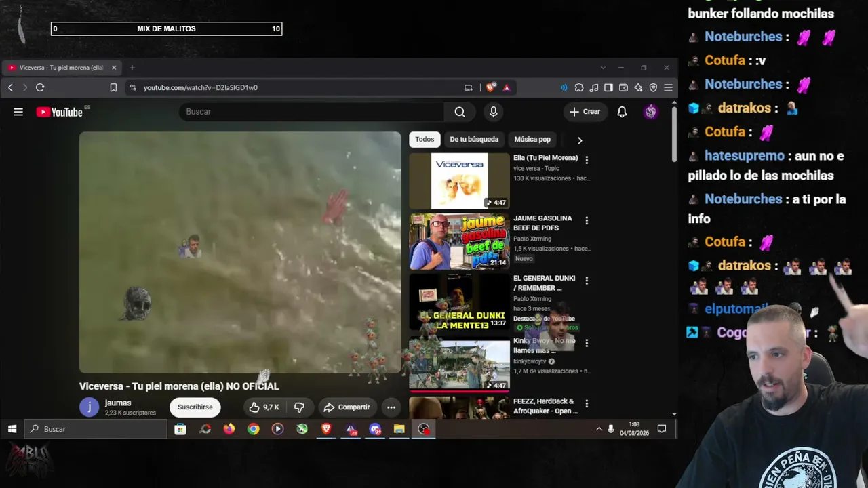Screen dimensions: 868x488
Task: Go back in the browser
Action: click(10, 87)
